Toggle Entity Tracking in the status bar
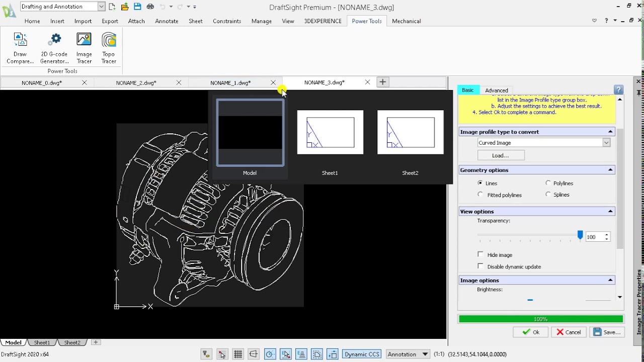 click(x=301, y=354)
